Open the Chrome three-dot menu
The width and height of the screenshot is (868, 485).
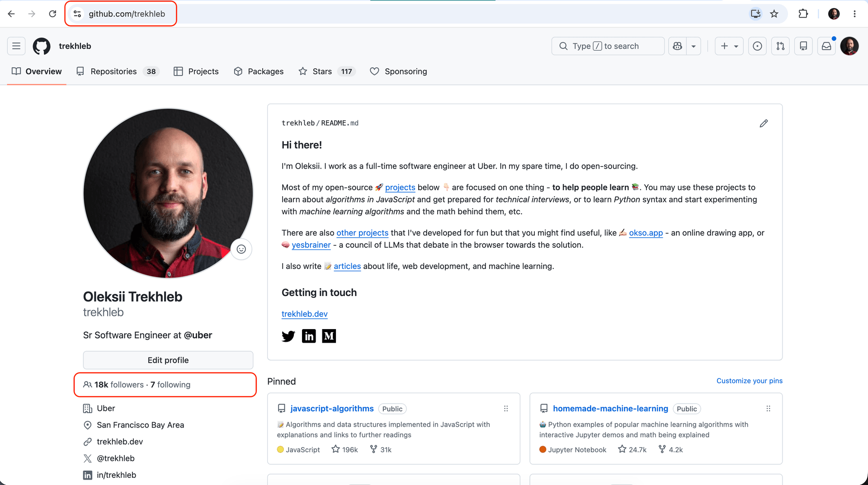click(854, 14)
